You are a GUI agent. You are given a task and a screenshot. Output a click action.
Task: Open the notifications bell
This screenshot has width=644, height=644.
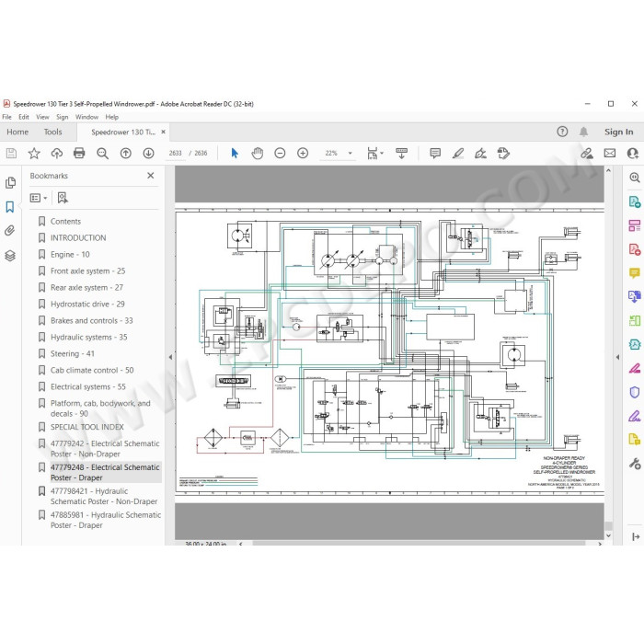tap(583, 132)
